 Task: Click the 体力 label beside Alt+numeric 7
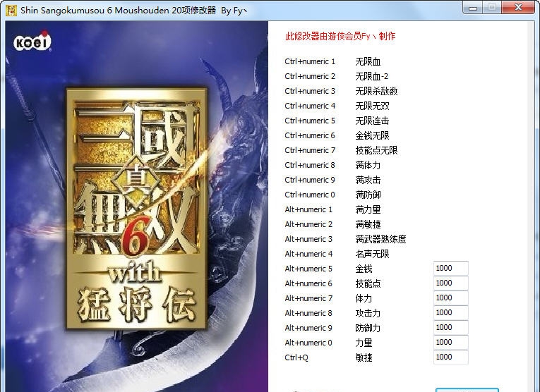point(364,298)
